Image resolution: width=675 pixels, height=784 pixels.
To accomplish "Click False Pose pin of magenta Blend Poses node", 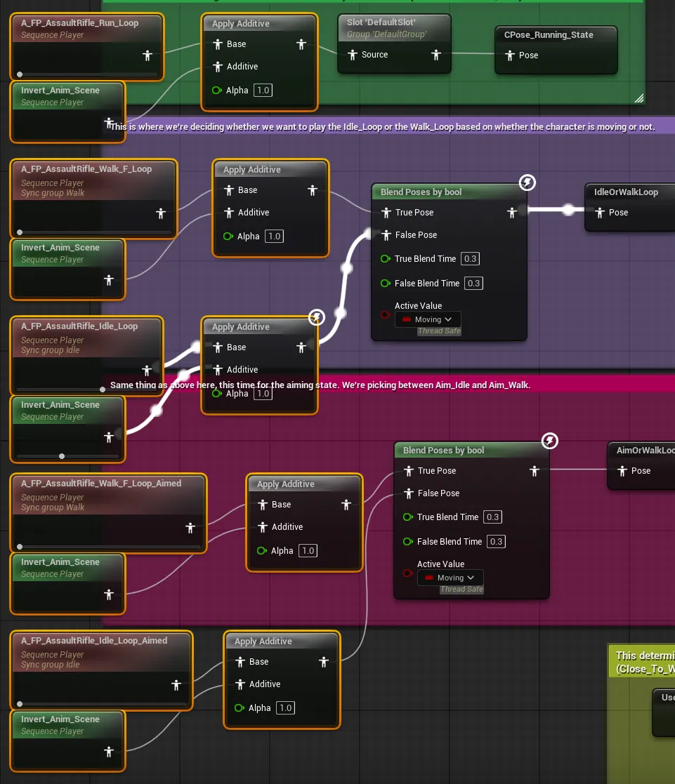I will (x=408, y=493).
